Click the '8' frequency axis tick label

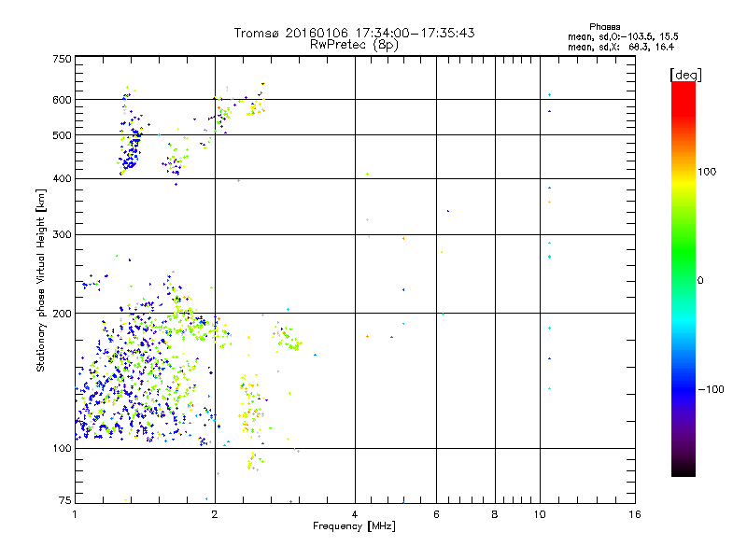click(495, 514)
